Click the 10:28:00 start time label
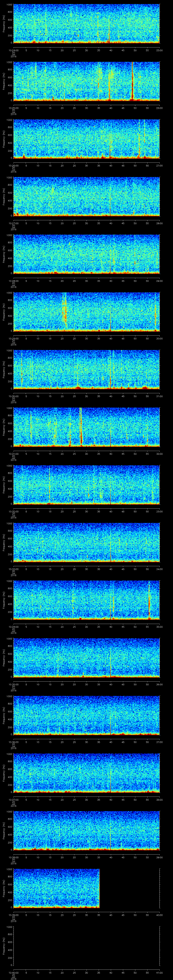 (x=13, y=281)
